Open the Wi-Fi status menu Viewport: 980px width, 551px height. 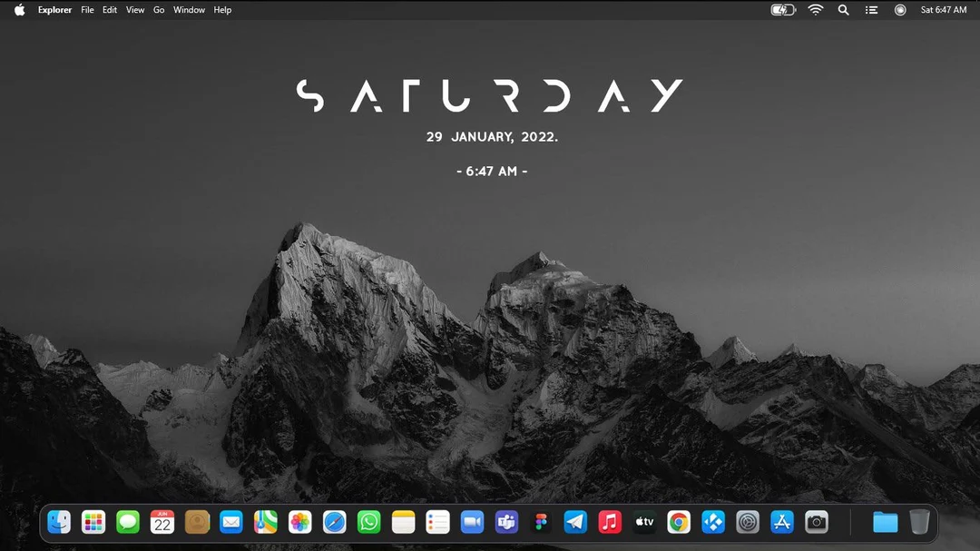(x=815, y=10)
